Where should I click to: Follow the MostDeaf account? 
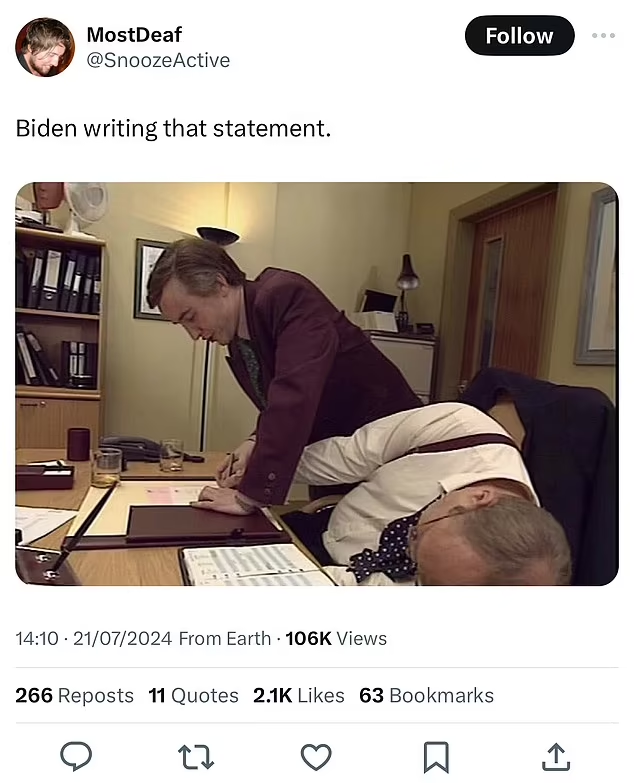coord(519,35)
